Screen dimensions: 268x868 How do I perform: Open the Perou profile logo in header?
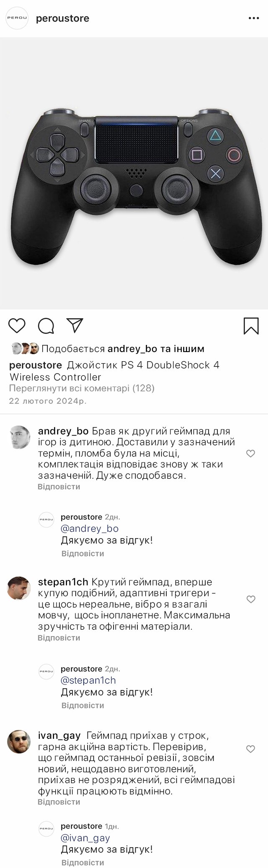point(17,18)
